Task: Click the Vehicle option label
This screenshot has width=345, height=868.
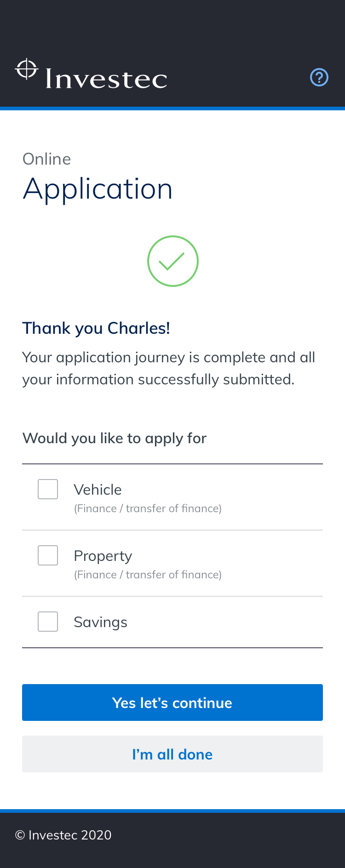Action: coord(98,490)
